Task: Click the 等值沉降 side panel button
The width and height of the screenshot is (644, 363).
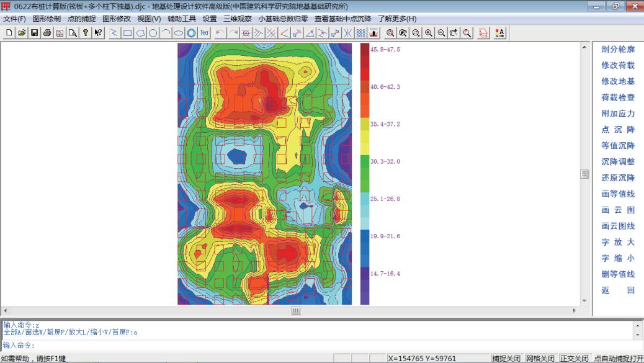Action: click(617, 146)
